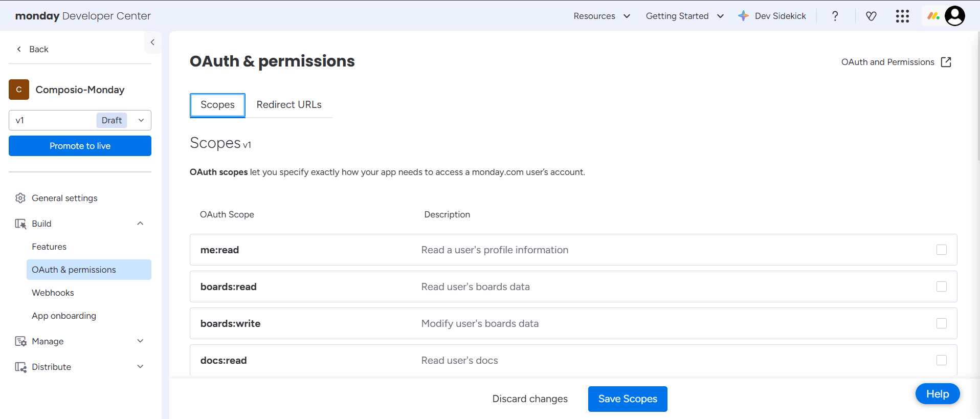Click 'Read user's docs' description
980x419 pixels.
click(x=460, y=360)
